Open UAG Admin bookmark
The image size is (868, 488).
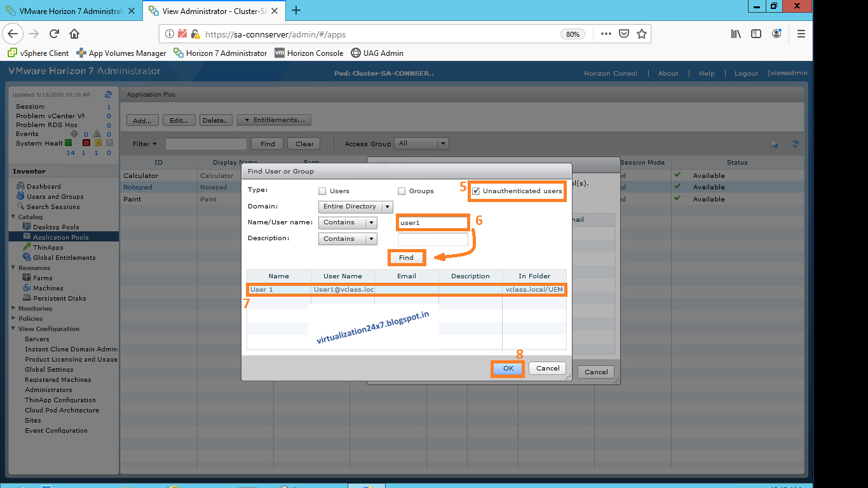pos(377,53)
